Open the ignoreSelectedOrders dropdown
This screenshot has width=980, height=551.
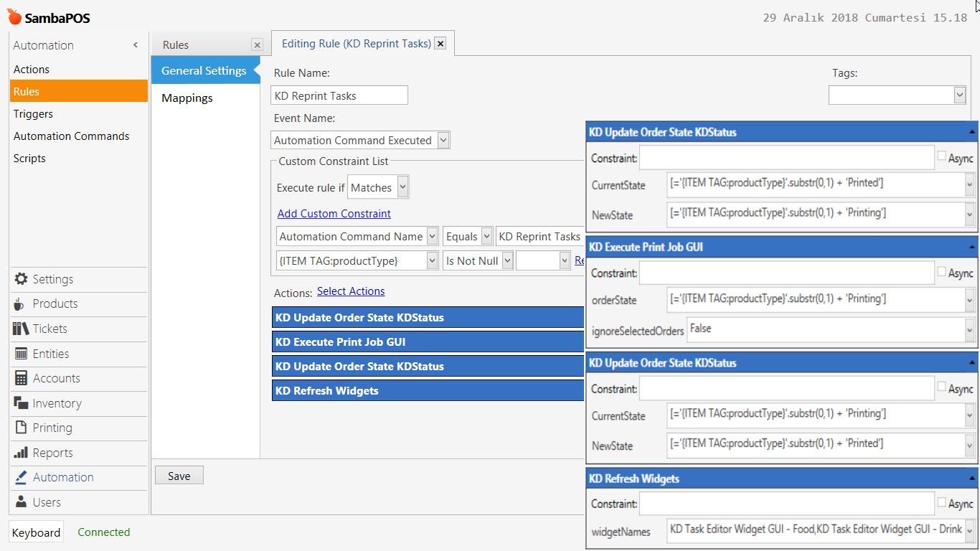[x=969, y=329]
